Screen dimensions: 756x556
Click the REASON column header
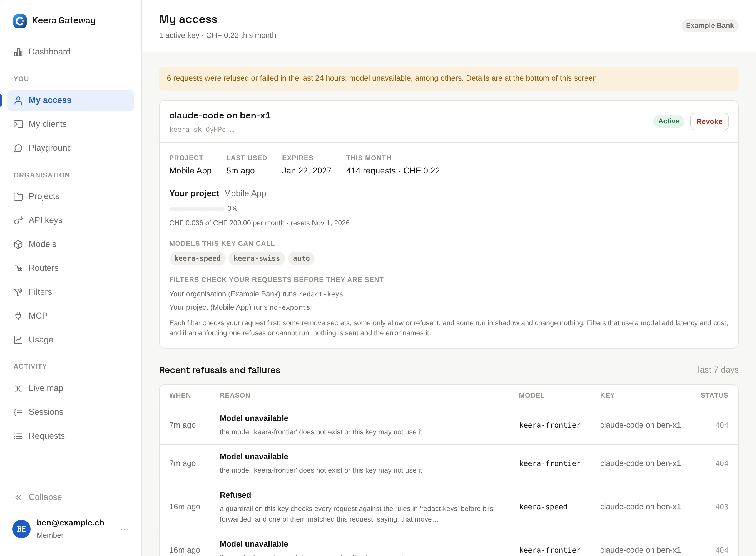pos(235,396)
